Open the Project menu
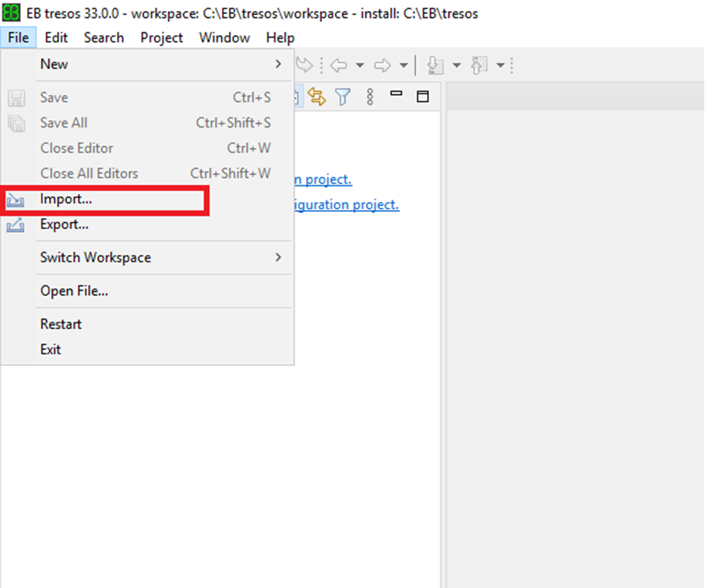Screen dimensions: 705x588 point(161,37)
